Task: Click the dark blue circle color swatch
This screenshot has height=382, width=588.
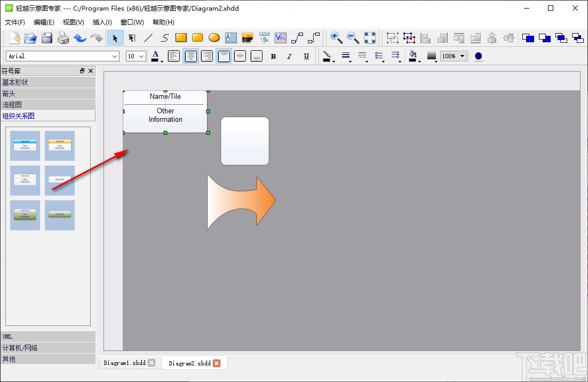Action: point(478,56)
